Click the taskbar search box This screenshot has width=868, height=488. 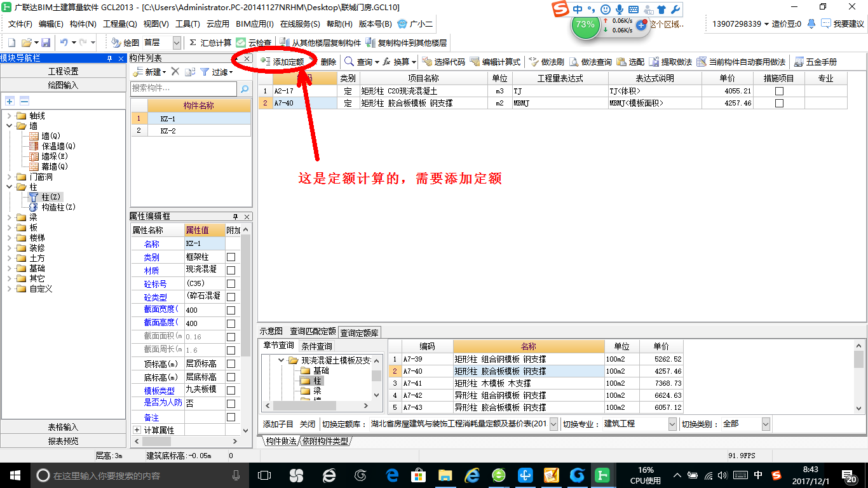click(140, 475)
